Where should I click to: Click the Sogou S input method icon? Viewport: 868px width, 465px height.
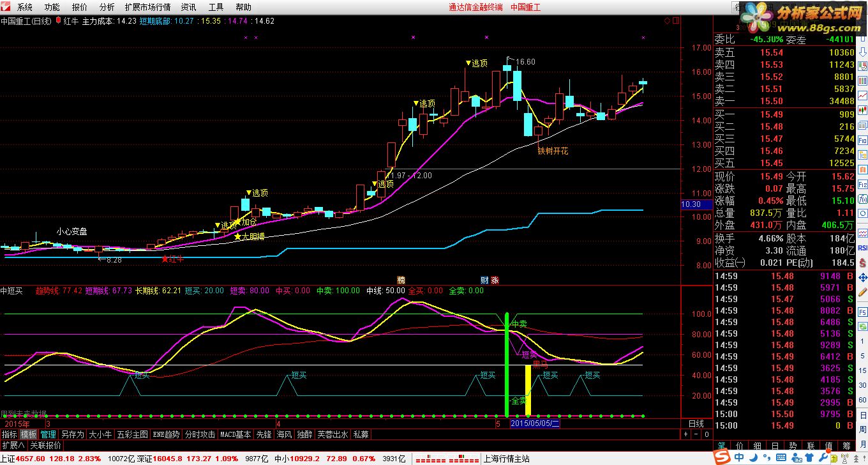pos(722,457)
